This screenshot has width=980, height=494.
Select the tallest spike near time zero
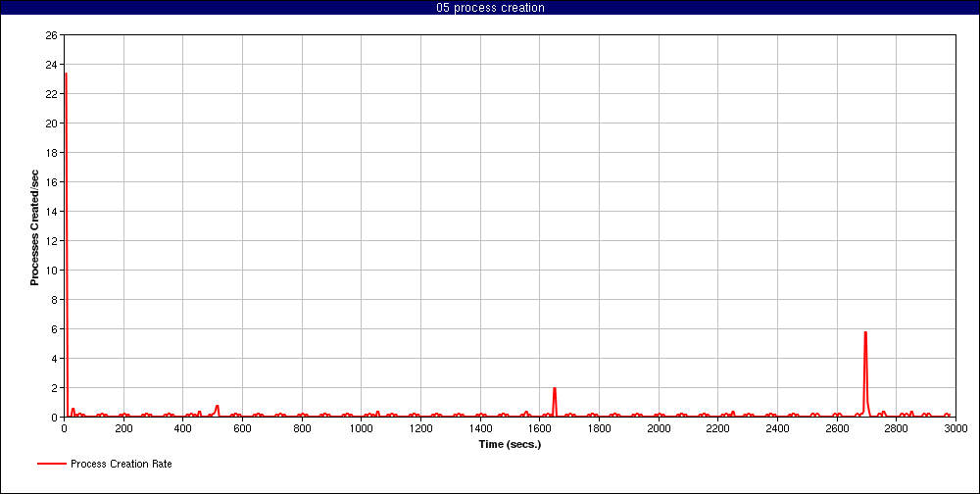[66, 74]
